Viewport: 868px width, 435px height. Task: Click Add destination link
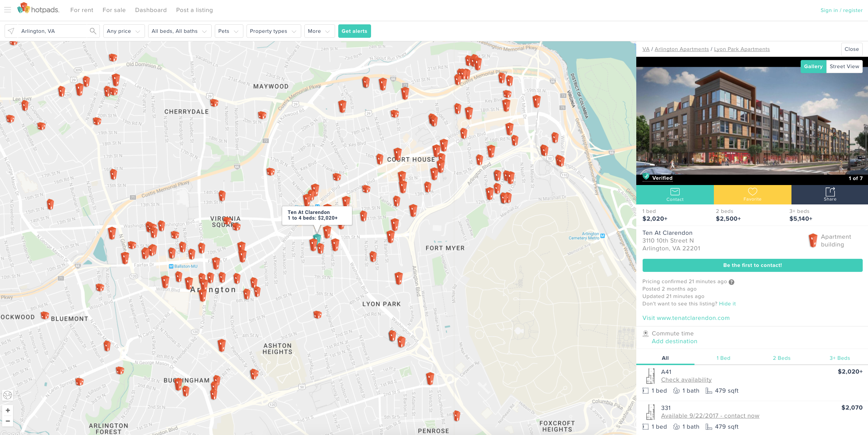pos(674,341)
